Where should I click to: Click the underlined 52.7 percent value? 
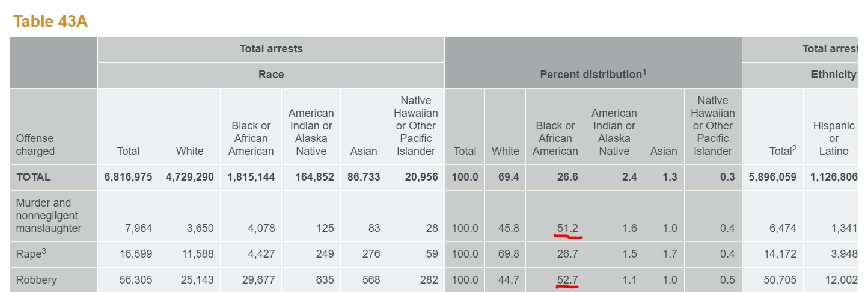[x=567, y=280]
